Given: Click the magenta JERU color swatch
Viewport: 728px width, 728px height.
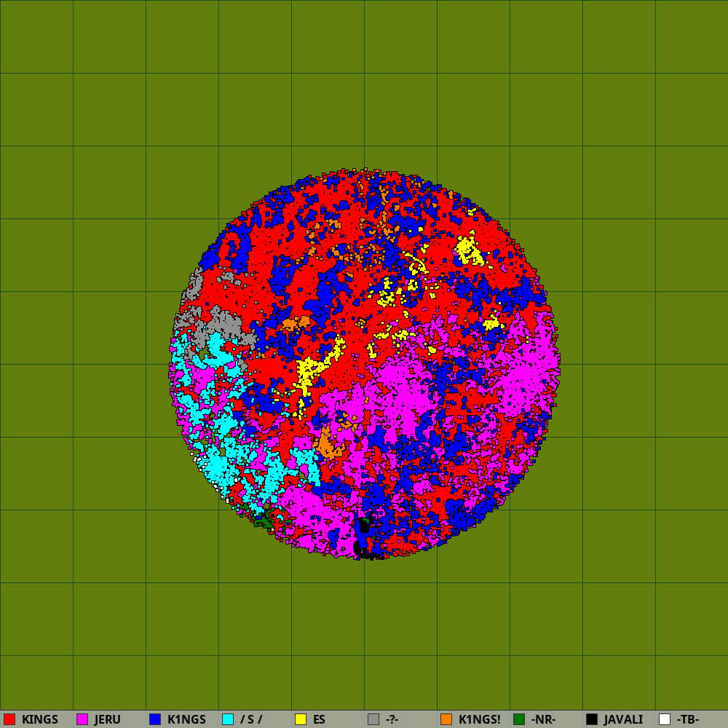Looking at the screenshot, I should (x=82, y=719).
